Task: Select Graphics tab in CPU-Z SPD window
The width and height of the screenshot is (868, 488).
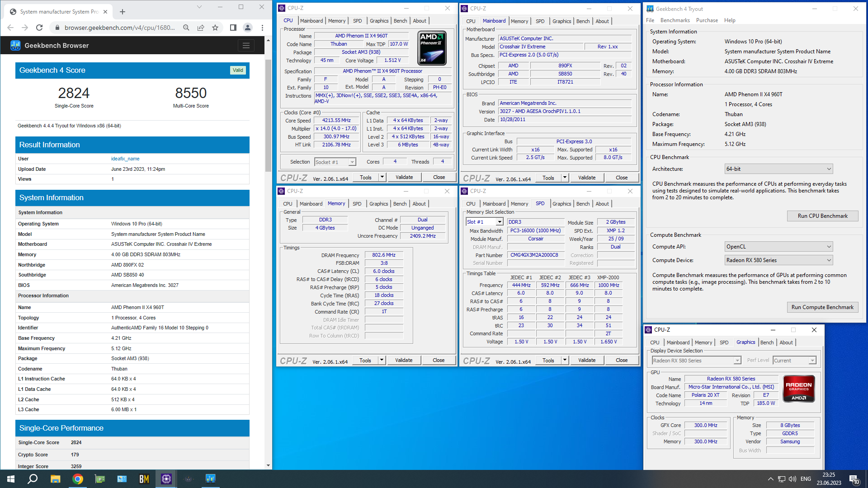Action: coord(561,204)
